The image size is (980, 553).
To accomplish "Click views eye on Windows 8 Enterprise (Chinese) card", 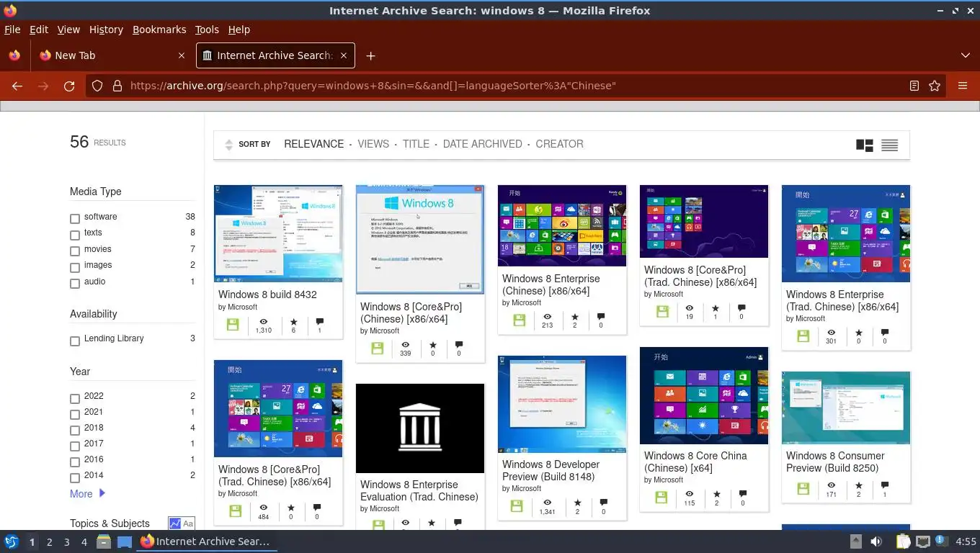I will point(548,317).
